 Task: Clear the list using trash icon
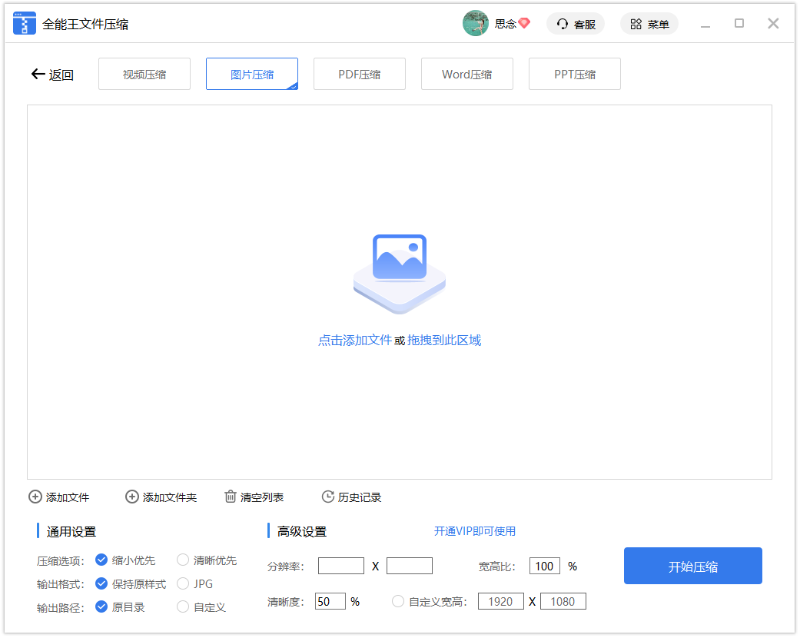(x=231, y=497)
